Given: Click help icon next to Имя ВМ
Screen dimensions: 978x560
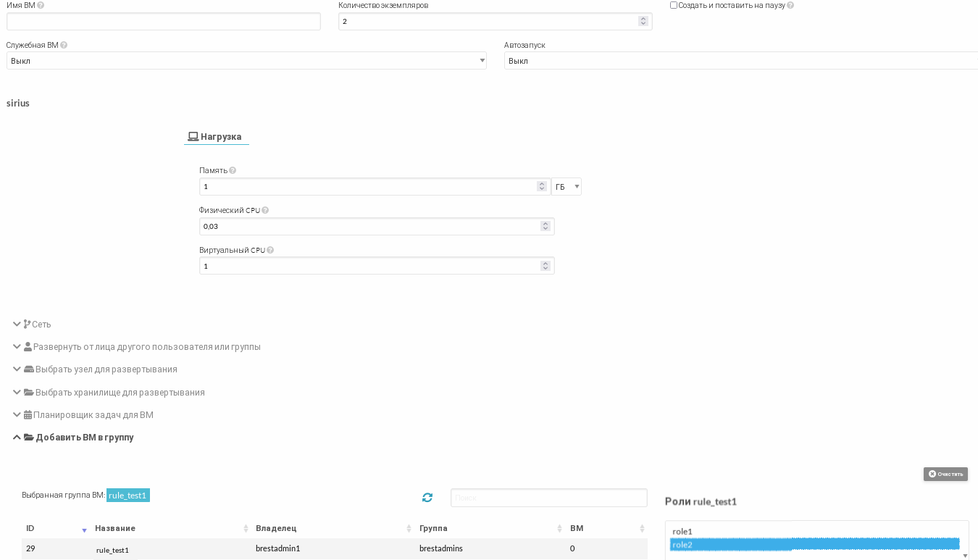Looking at the screenshot, I should pos(41,6).
